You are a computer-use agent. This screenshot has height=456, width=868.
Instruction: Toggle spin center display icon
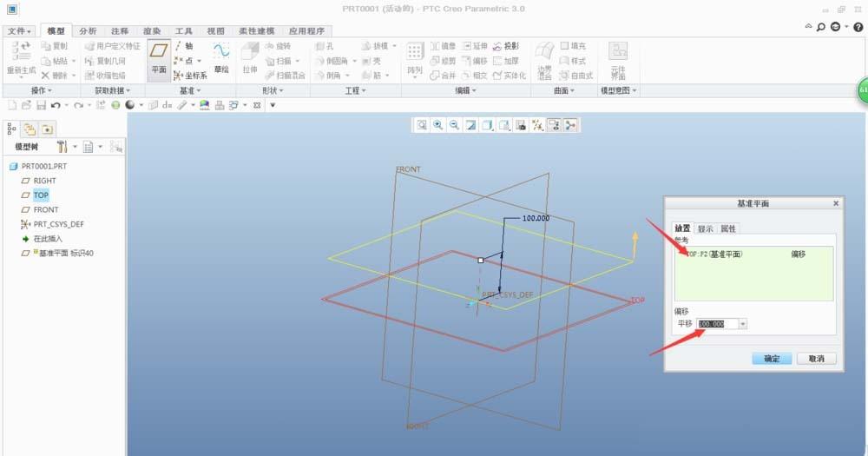[x=571, y=125]
